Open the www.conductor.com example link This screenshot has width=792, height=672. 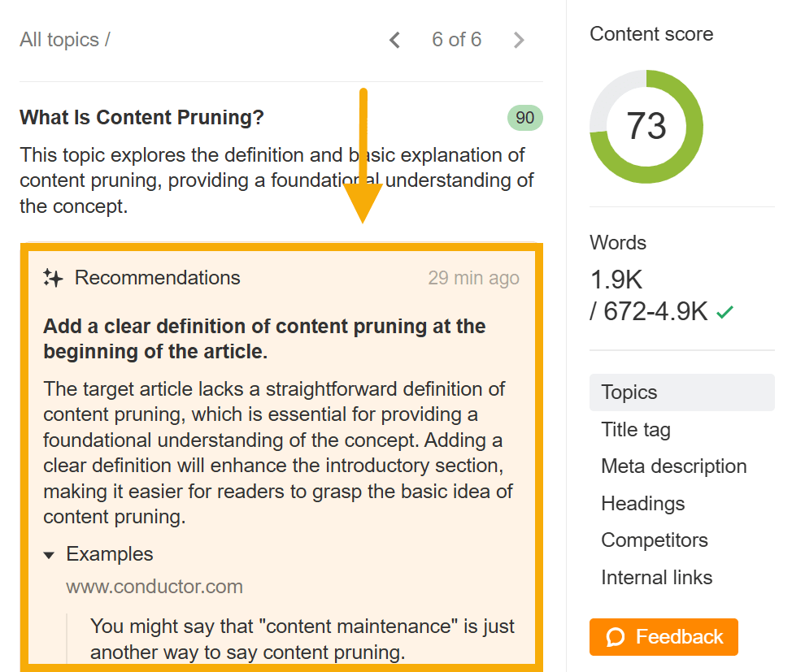coord(154,587)
